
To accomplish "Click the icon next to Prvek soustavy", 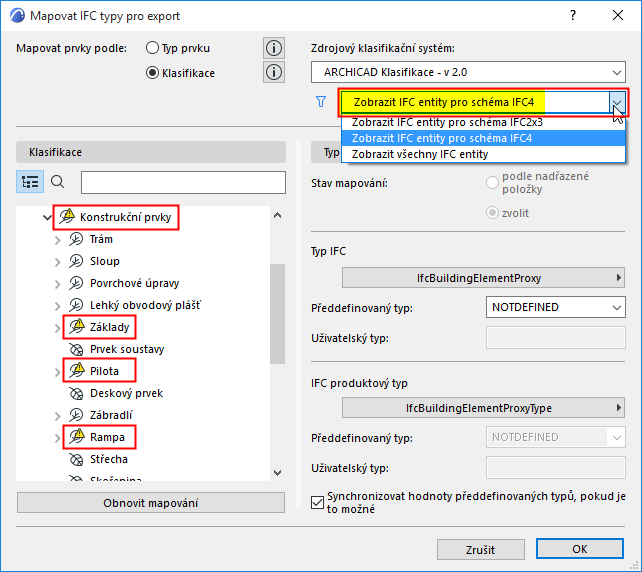I will [76, 349].
